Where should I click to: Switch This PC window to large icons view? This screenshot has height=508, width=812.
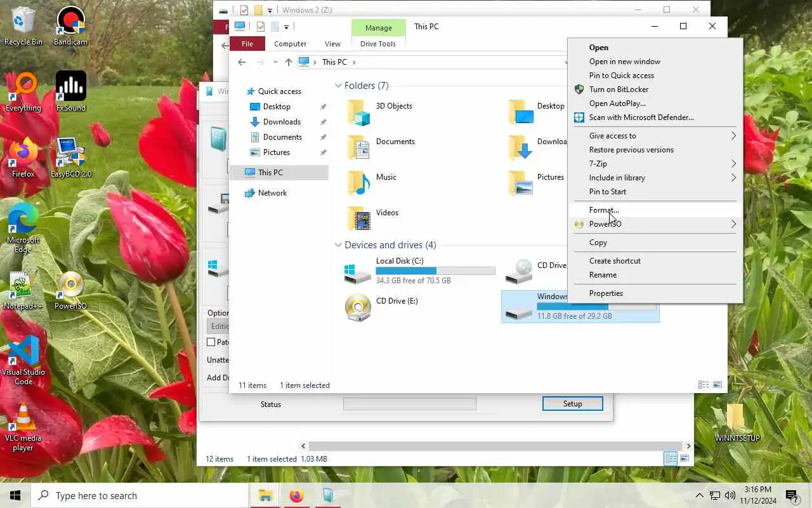coord(717,385)
